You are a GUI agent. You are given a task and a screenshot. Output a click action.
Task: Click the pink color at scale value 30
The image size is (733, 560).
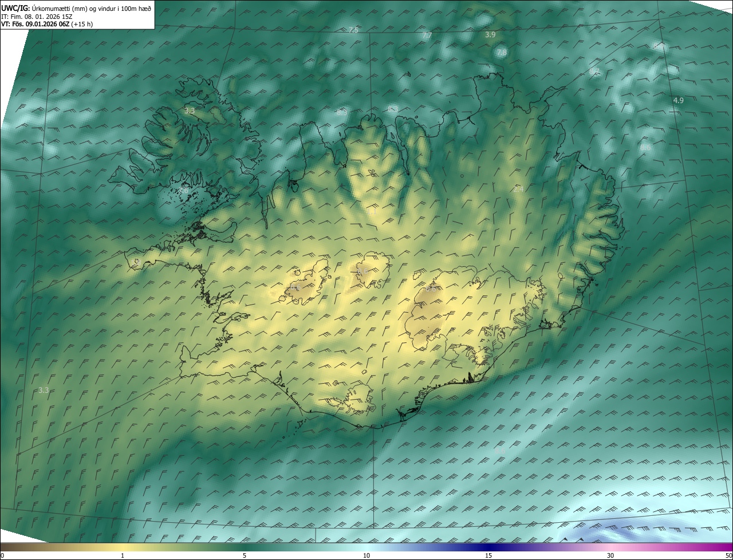(x=610, y=547)
